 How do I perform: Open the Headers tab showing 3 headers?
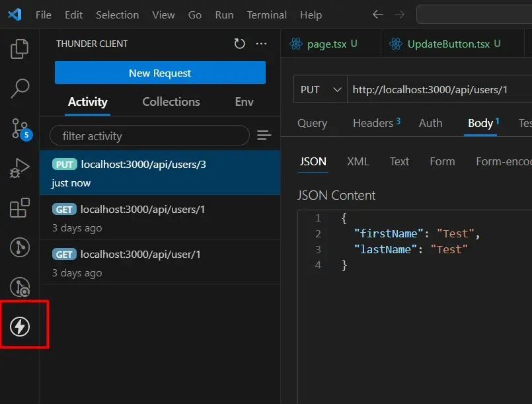[x=373, y=123]
